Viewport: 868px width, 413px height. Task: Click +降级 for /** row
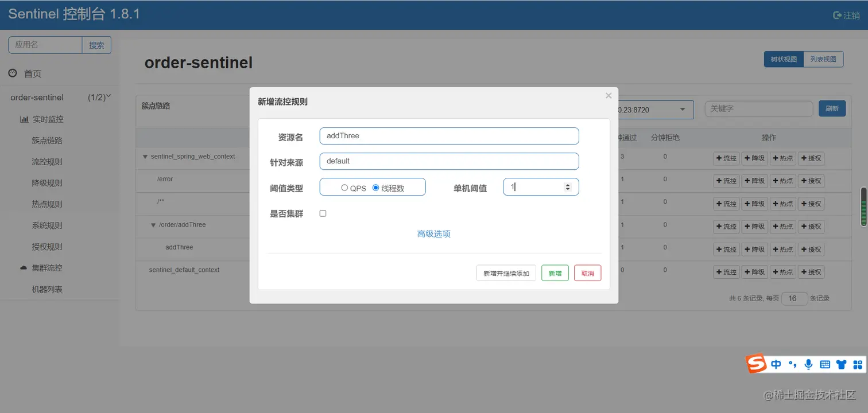point(754,204)
